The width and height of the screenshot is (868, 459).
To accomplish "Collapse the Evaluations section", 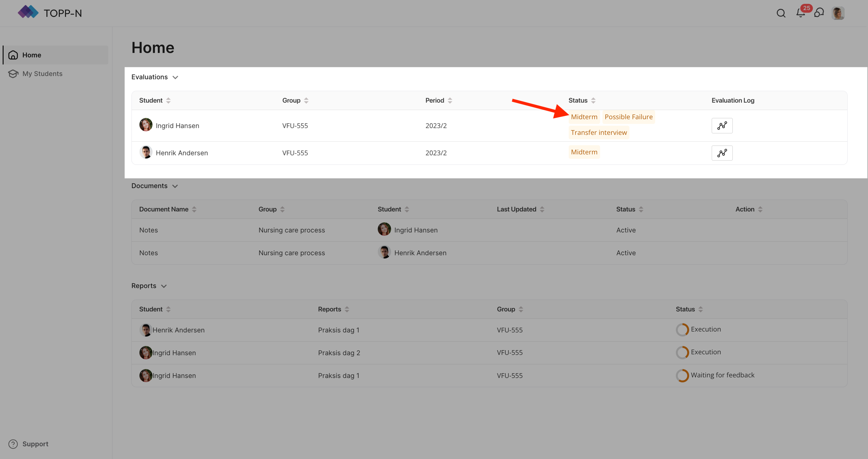I will (175, 77).
